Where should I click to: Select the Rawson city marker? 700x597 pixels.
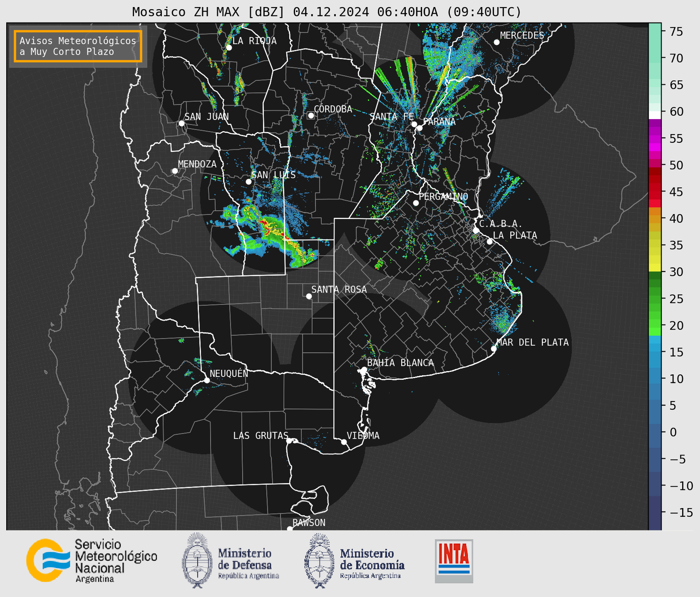coord(290,529)
